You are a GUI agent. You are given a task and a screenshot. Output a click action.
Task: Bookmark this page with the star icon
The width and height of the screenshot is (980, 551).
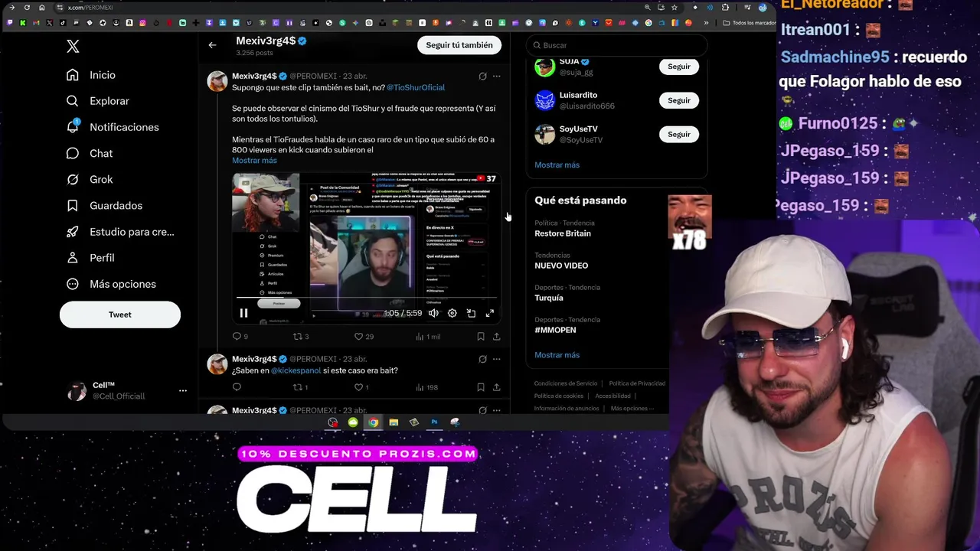point(674,8)
